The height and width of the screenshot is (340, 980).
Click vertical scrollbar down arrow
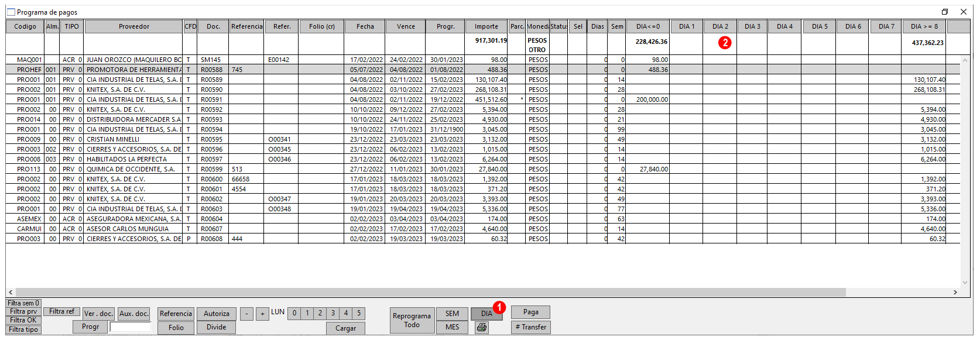pyautogui.click(x=967, y=282)
